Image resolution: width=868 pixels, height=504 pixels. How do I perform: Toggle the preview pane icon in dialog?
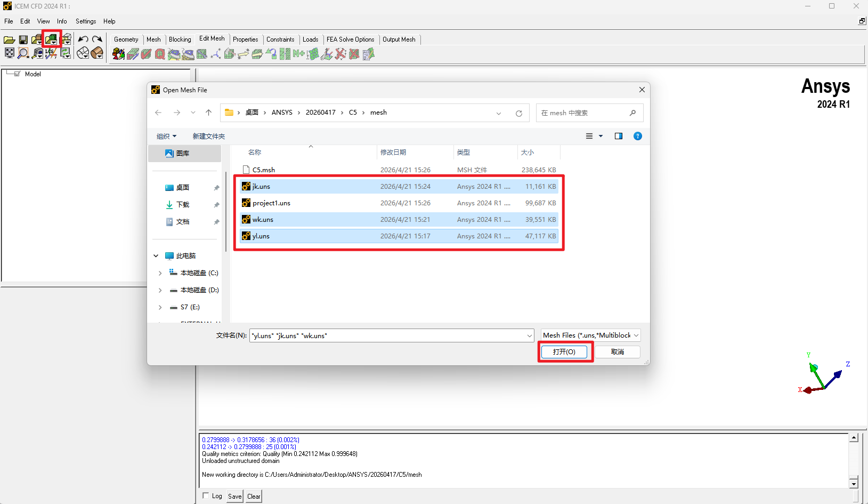coord(619,136)
